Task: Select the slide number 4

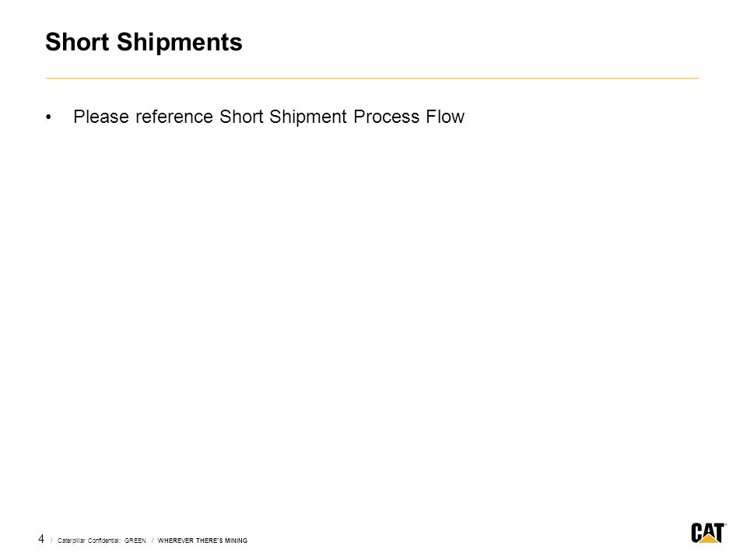Action: (x=41, y=539)
